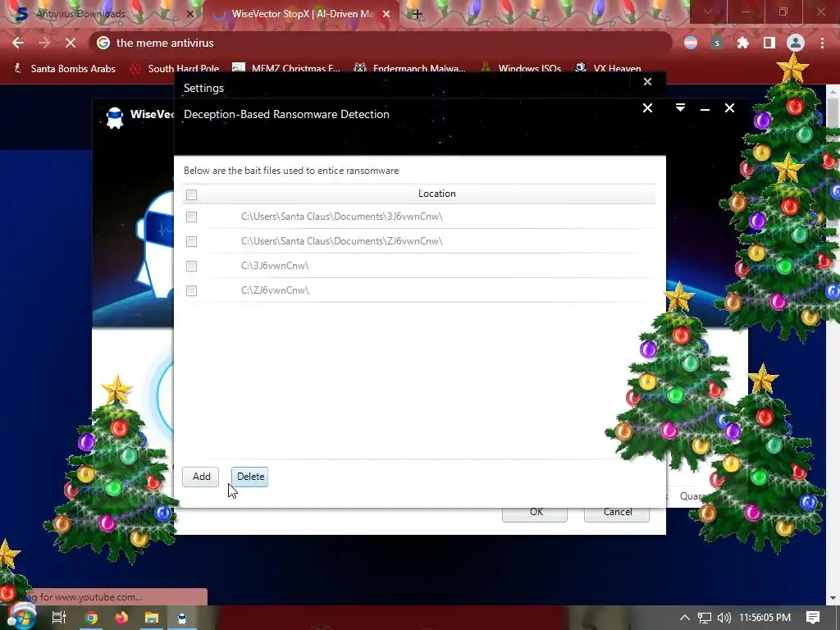Go back in browser history
The height and width of the screenshot is (630, 840).
[18, 43]
